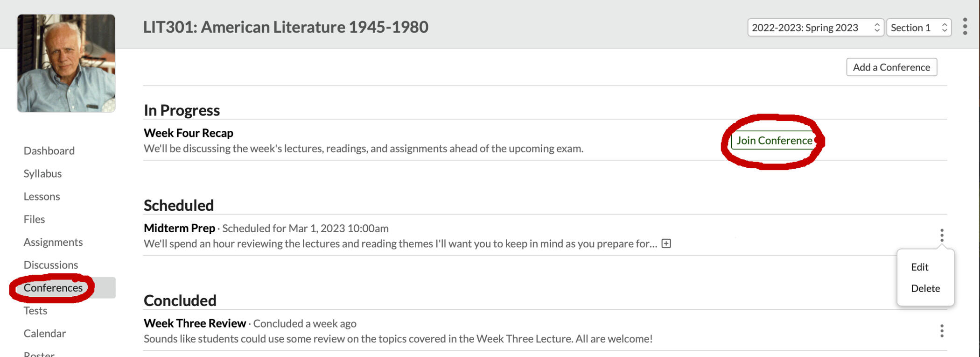This screenshot has height=357, width=980.
Task: Click the instructor profile photo
Action: tap(66, 63)
